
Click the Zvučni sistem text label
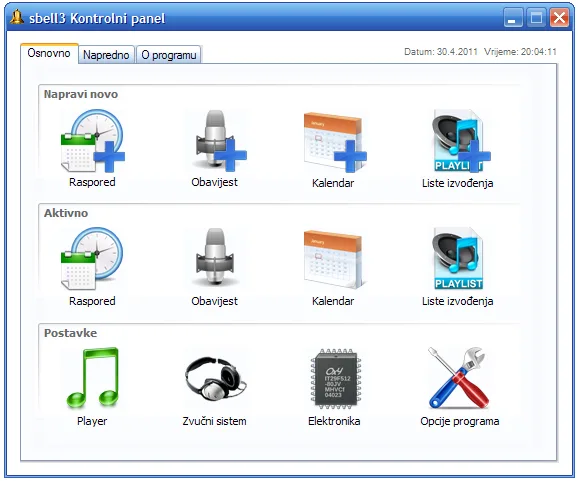pyautogui.click(x=215, y=421)
